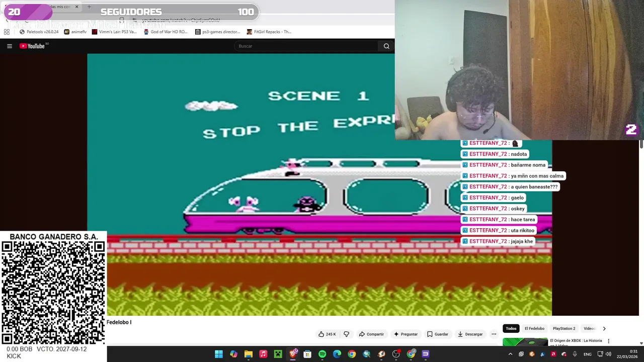Open File Explorer from the taskbar
644x362 pixels.
tap(248, 354)
